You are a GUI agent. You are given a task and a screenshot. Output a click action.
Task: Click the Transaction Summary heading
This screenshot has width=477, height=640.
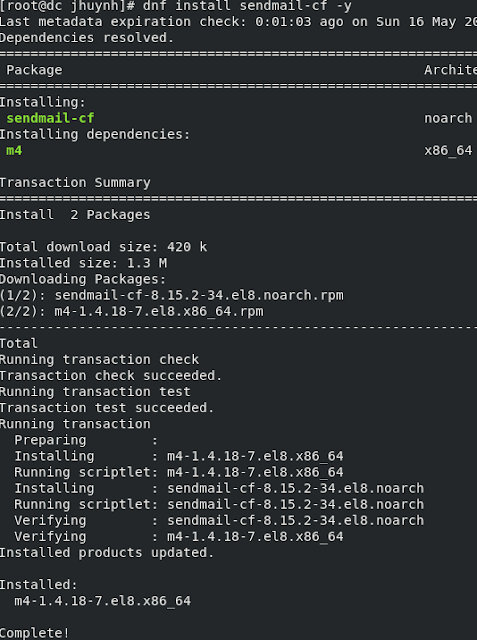(x=75, y=183)
